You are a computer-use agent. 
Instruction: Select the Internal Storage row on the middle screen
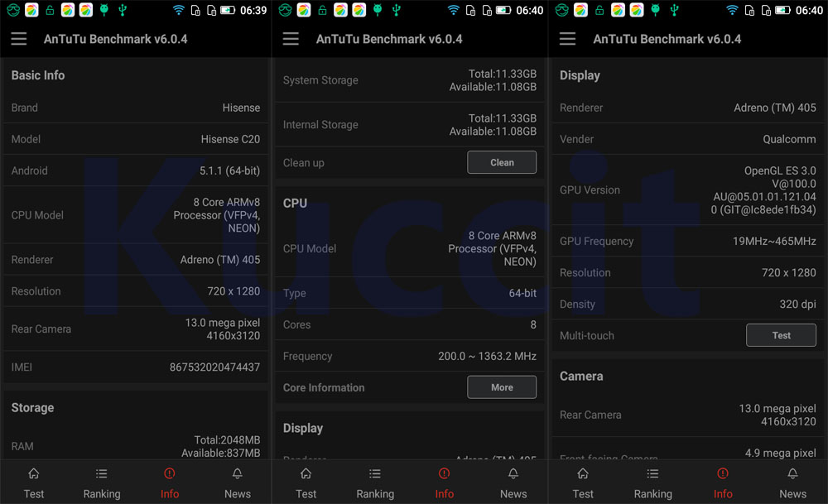[410, 125]
